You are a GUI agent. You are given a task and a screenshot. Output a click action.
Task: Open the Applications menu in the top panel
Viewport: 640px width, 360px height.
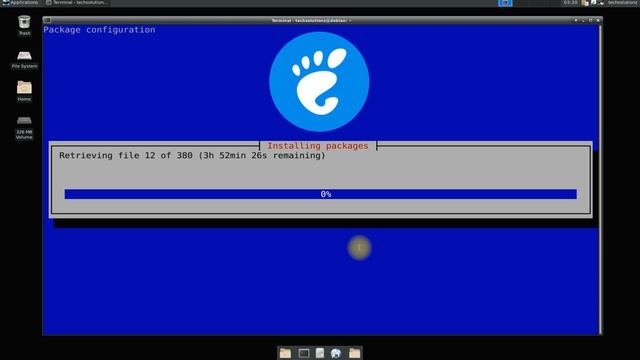pos(20,2)
